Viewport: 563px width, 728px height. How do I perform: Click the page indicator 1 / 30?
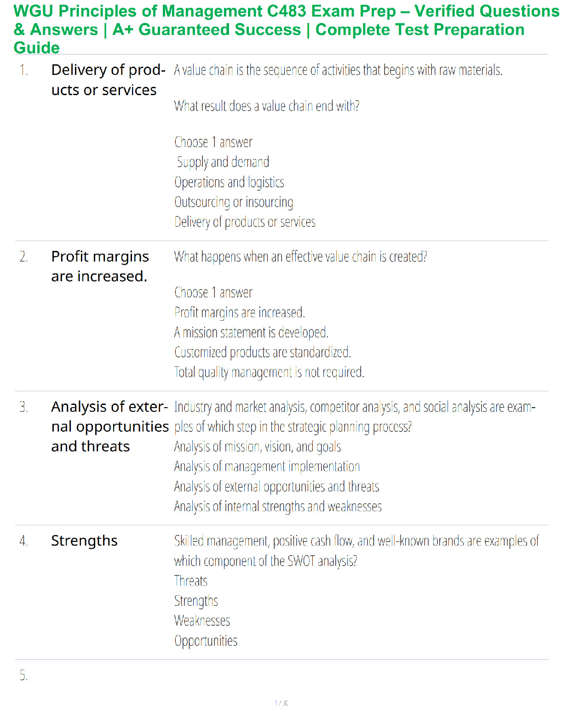[x=281, y=703]
